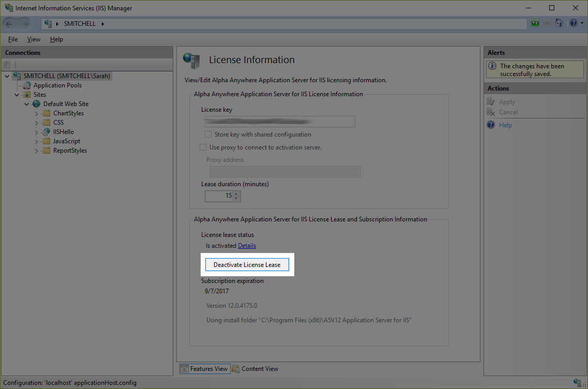Open the Help icon dropdown arrow
588x389 pixels.
(x=582, y=23)
